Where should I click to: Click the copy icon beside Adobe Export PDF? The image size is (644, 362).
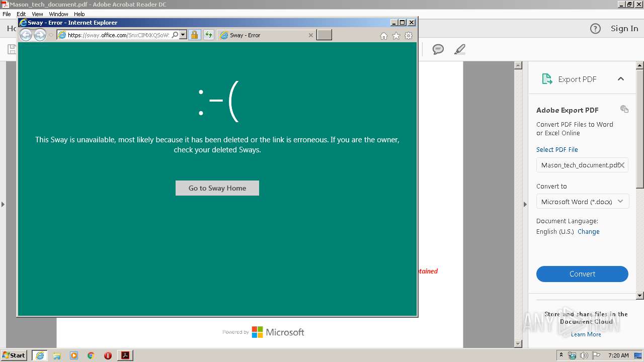[x=624, y=109]
